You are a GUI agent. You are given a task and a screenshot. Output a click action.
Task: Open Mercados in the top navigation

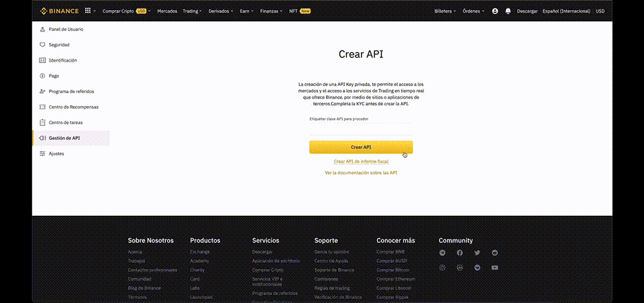coord(167,11)
